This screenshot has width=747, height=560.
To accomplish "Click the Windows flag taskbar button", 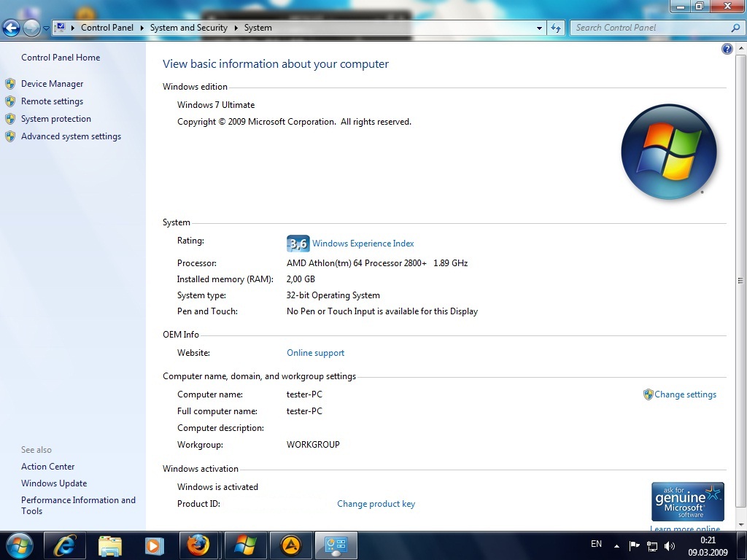I will tap(245, 545).
